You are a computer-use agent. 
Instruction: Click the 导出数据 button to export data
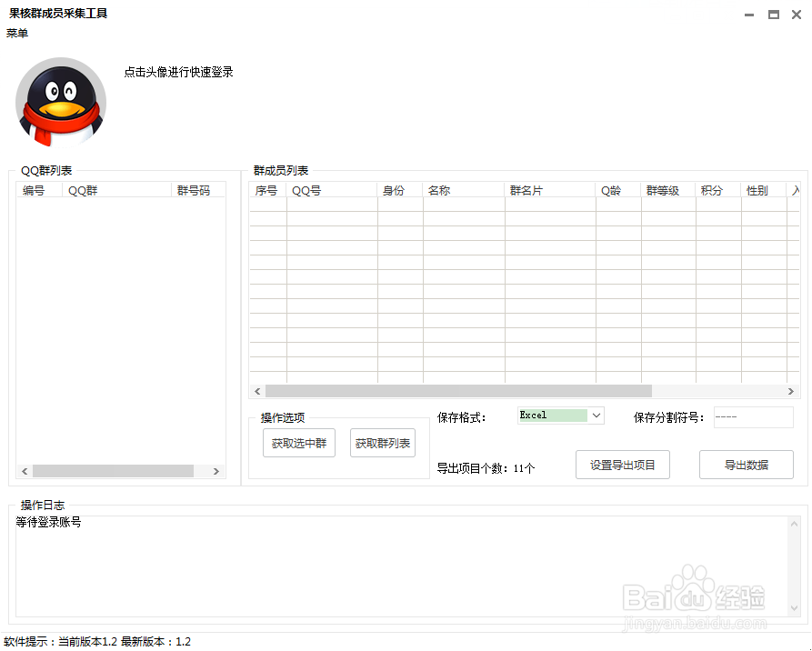pos(746,464)
